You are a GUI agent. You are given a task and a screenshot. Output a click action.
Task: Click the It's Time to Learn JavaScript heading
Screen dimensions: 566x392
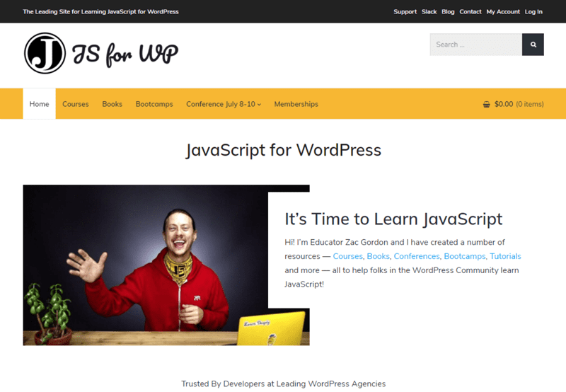click(x=393, y=219)
